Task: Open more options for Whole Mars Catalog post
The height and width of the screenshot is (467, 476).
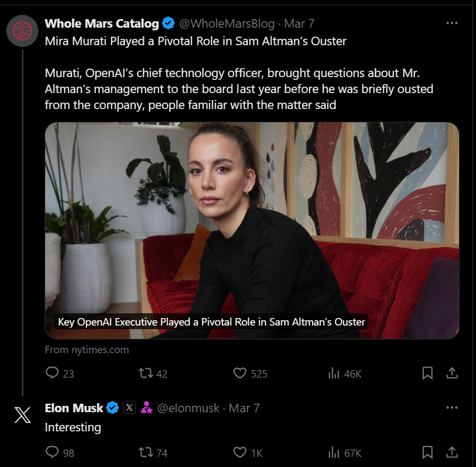Action: 452,23
